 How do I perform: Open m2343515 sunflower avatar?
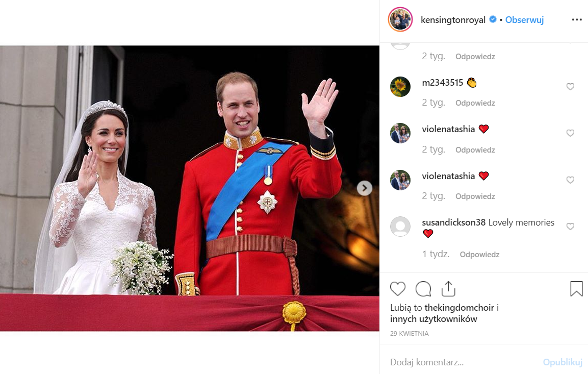[x=400, y=87]
